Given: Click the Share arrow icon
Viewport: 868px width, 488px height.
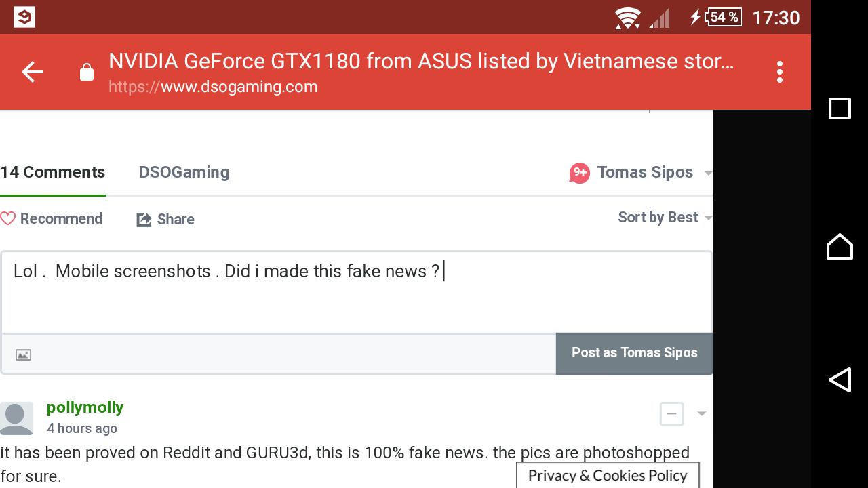Looking at the screenshot, I should pyautogui.click(x=144, y=220).
